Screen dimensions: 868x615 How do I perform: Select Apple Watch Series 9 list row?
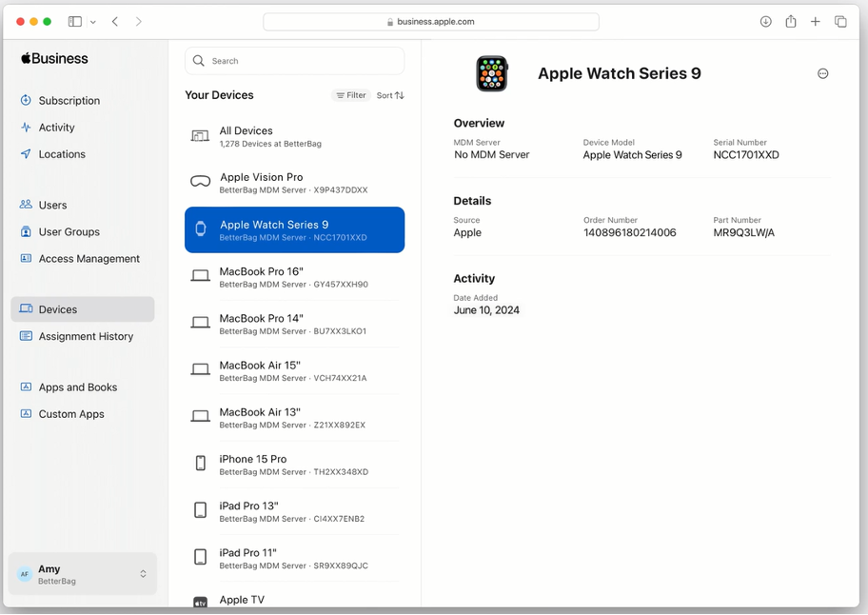(294, 229)
